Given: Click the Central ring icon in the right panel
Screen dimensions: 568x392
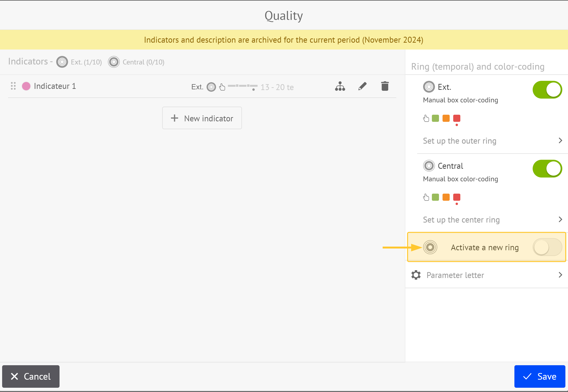Looking at the screenshot, I should (x=429, y=166).
